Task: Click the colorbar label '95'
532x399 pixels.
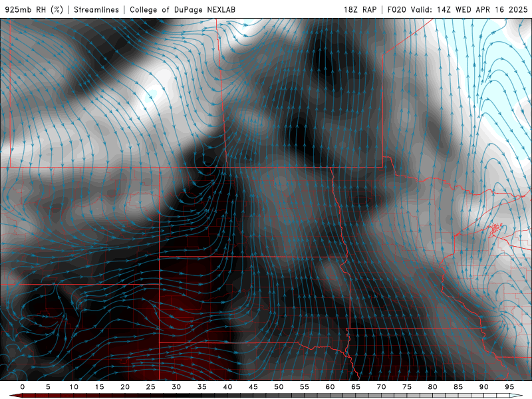Action: pyautogui.click(x=509, y=387)
